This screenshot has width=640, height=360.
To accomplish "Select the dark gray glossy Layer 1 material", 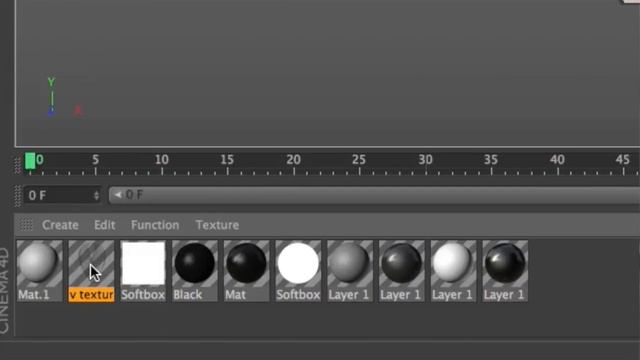I will coord(402,271).
